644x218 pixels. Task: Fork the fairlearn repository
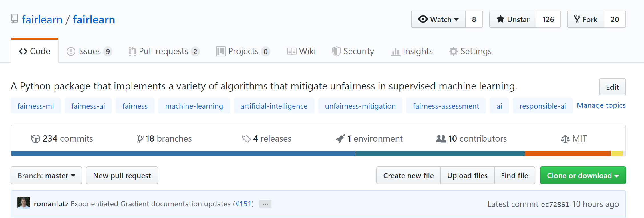coord(586,19)
